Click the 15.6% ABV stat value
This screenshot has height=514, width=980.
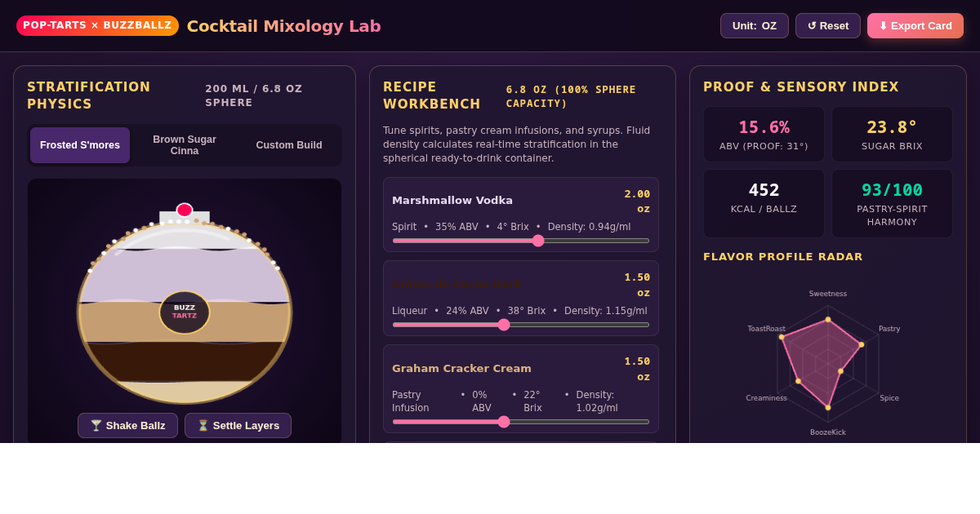pos(764,127)
